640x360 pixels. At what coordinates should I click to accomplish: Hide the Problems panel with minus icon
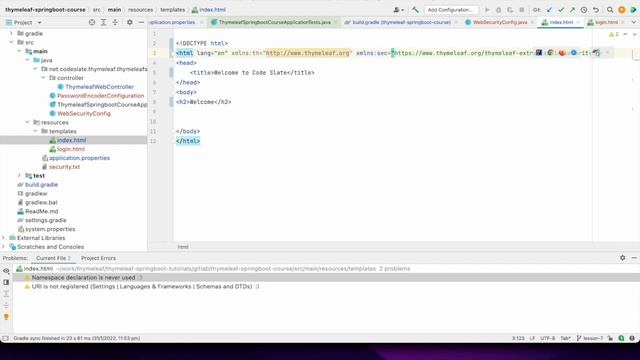tap(634, 258)
